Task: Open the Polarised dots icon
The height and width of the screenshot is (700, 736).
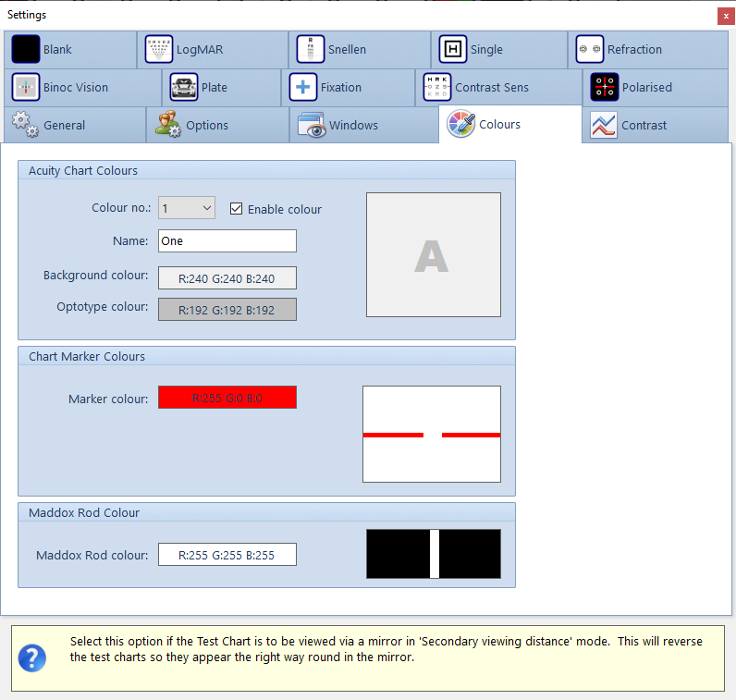Action: point(605,88)
